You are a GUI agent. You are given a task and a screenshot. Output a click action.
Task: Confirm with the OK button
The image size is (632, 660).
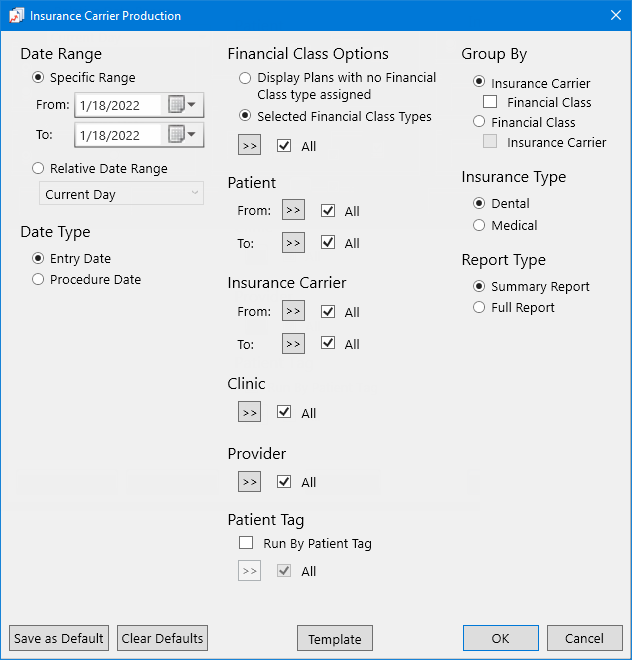[x=501, y=638]
